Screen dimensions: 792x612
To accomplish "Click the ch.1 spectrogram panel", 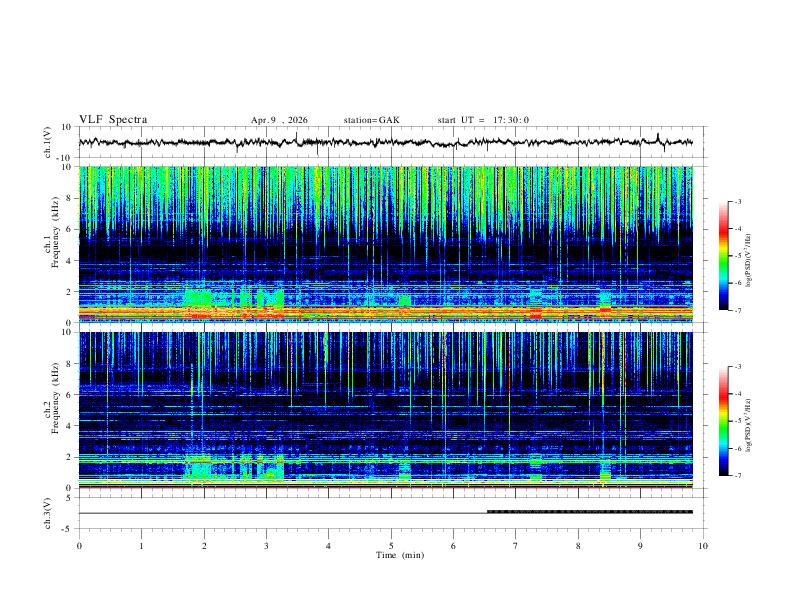I will (x=385, y=244).
